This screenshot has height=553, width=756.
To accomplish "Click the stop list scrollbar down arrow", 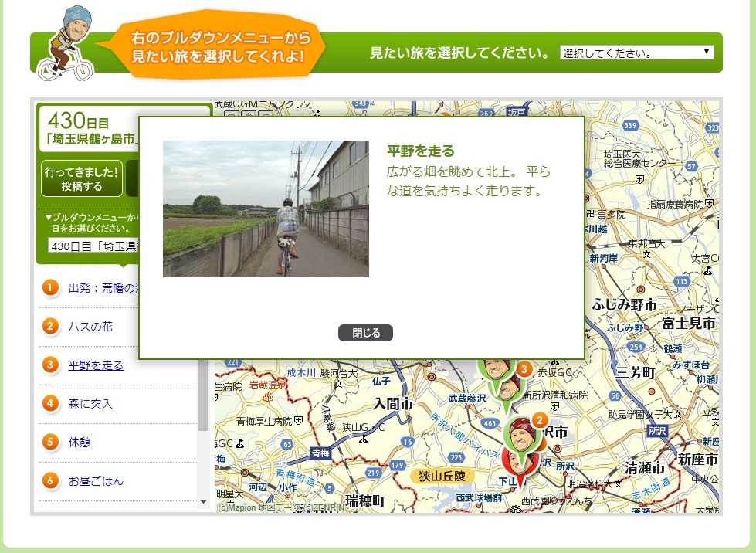I will [x=204, y=502].
